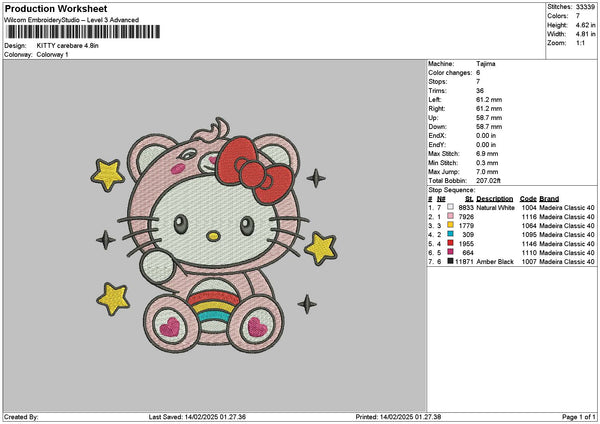Select the red swatch with 1955 stitches
600x424 pixels.
pyautogui.click(x=450, y=243)
